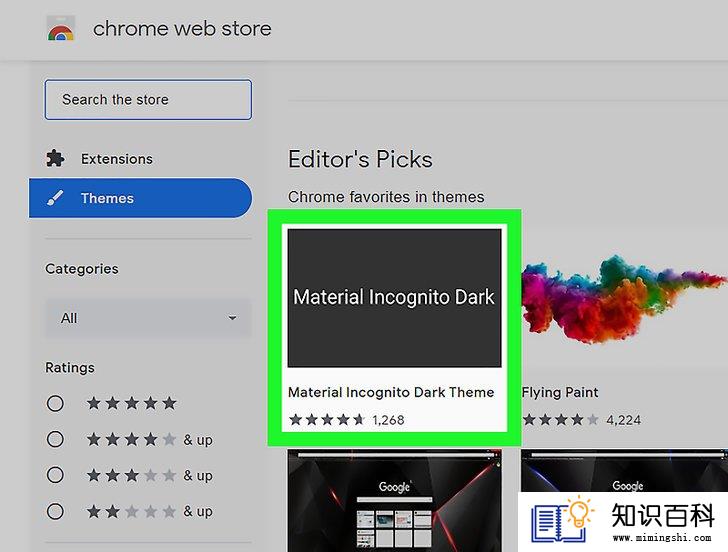The height and width of the screenshot is (552, 728).
Task: Select the Themes sidebar item
Action: [140, 198]
